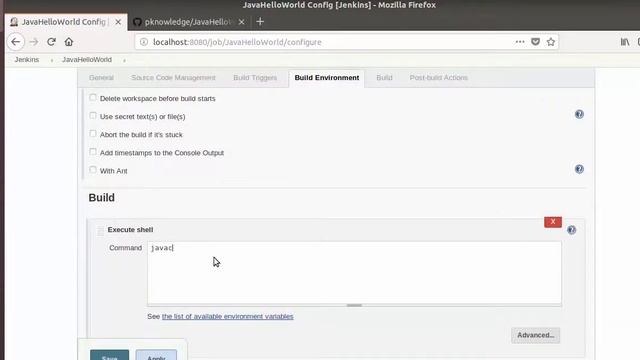The width and height of the screenshot is (640, 360).
Task: Open help for Execute shell step
Action: click(x=571, y=230)
